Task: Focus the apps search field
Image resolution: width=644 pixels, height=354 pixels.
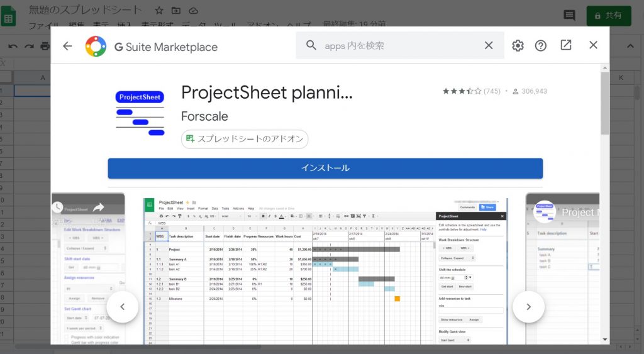Action: tap(399, 45)
